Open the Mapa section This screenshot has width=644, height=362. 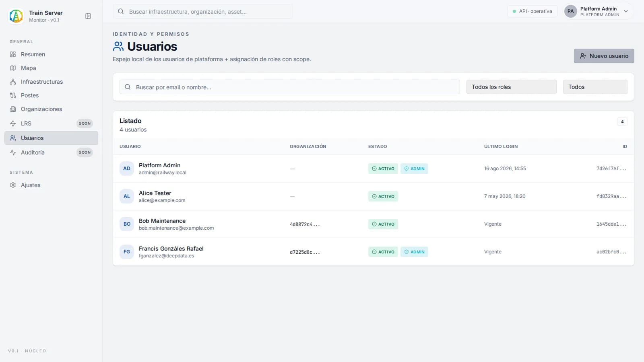pyautogui.click(x=51, y=68)
